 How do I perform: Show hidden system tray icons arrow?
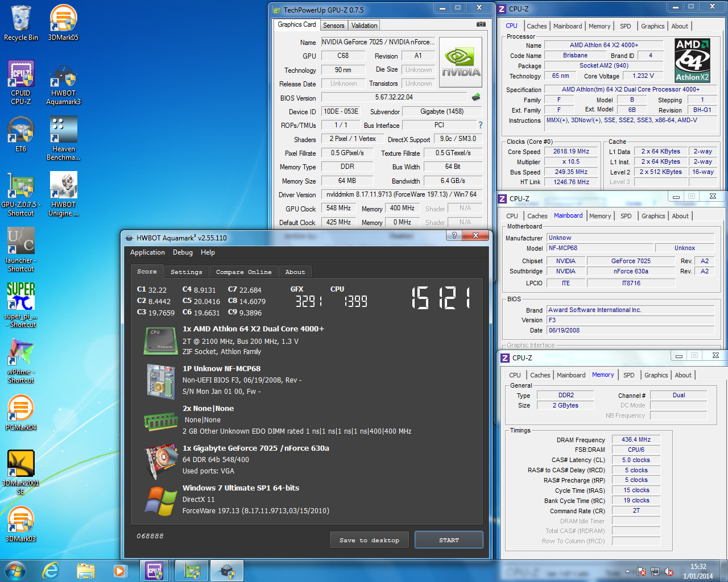(x=627, y=571)
